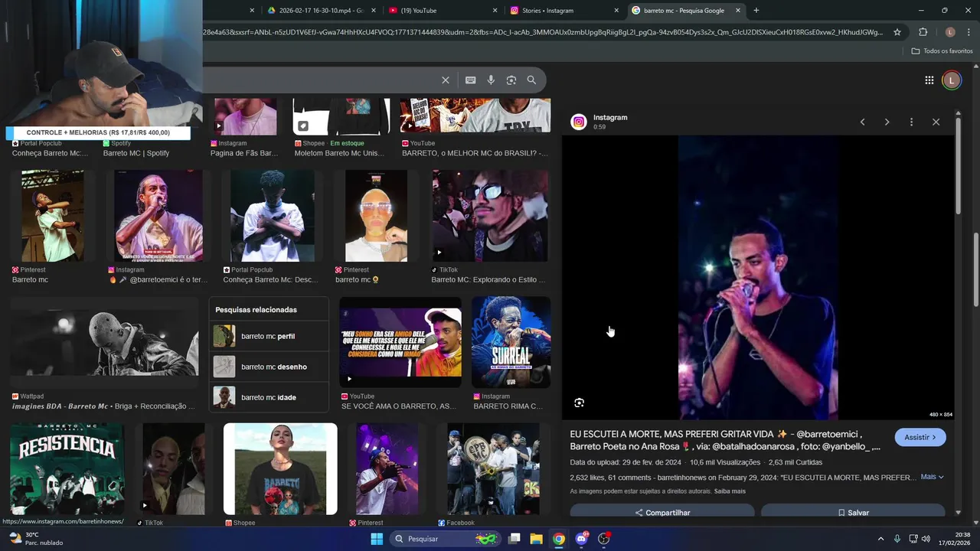Open the RESISTENCIA poster thumbnail
980x551 pixels.
click(67, 469)
